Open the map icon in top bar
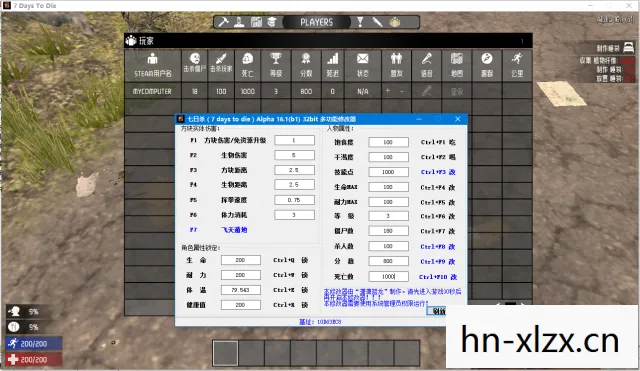 256,22
